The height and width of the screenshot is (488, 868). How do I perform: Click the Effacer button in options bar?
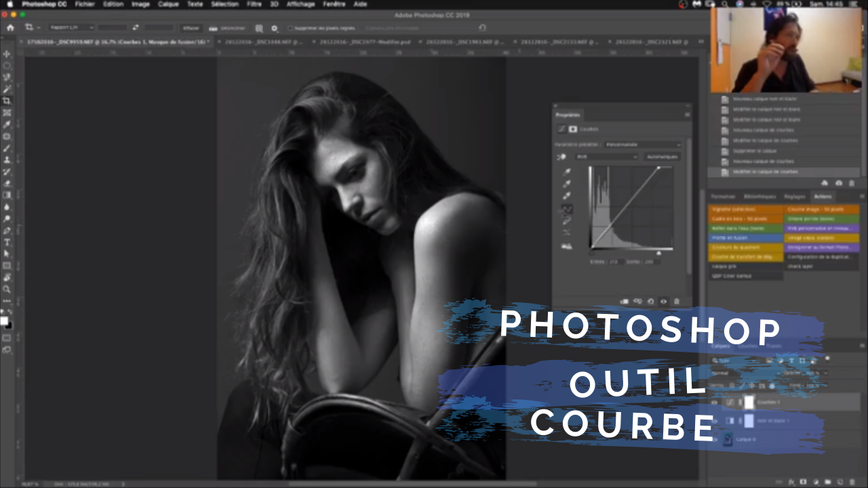coord(191,28)
